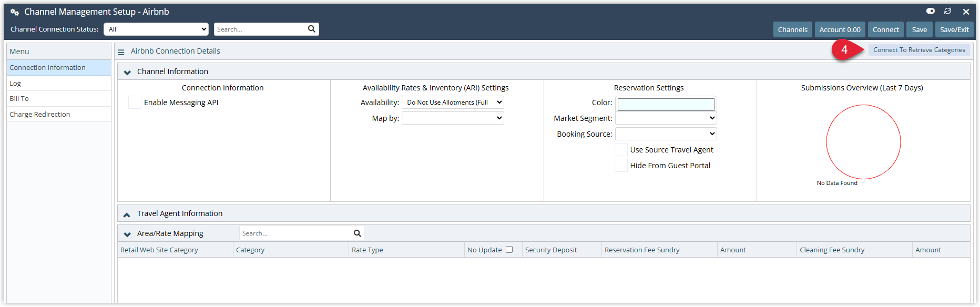
Task: Close the Channel Management Setup window
Action: (966, 12)
